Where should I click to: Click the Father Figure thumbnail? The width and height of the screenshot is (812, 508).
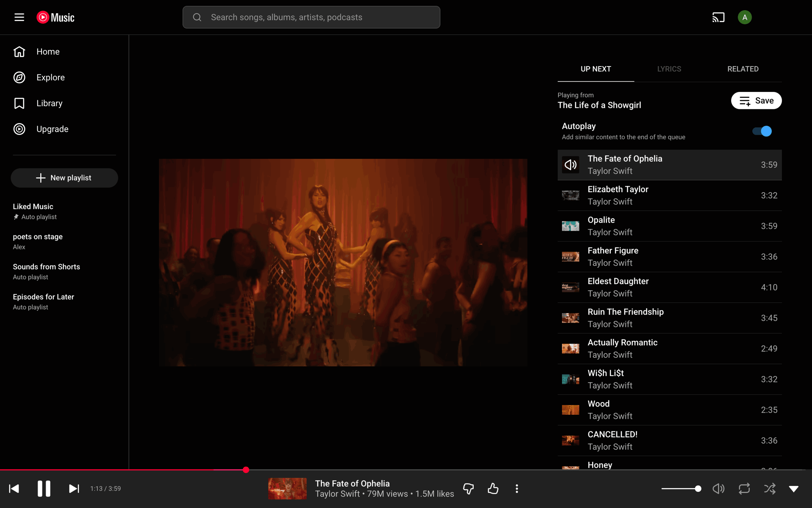[x=571, y=257]
